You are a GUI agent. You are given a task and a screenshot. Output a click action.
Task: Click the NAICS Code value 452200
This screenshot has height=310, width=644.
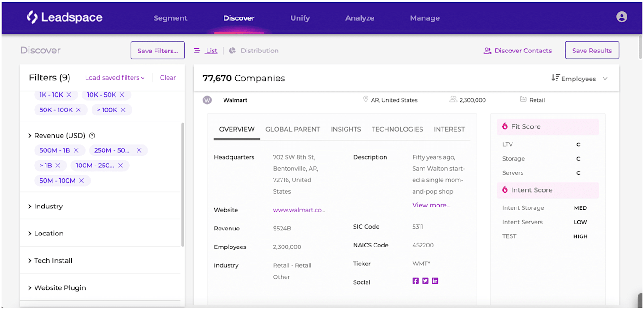(x=423, y=245)
